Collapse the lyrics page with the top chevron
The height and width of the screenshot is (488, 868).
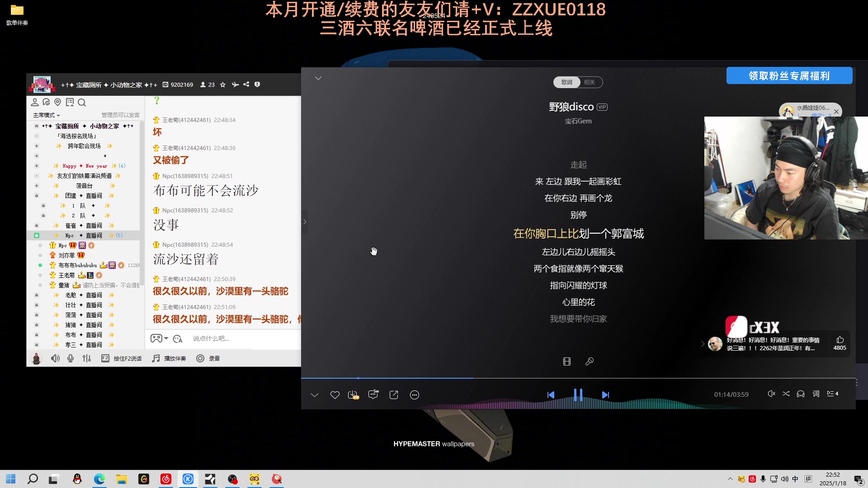tap(318, 78)
